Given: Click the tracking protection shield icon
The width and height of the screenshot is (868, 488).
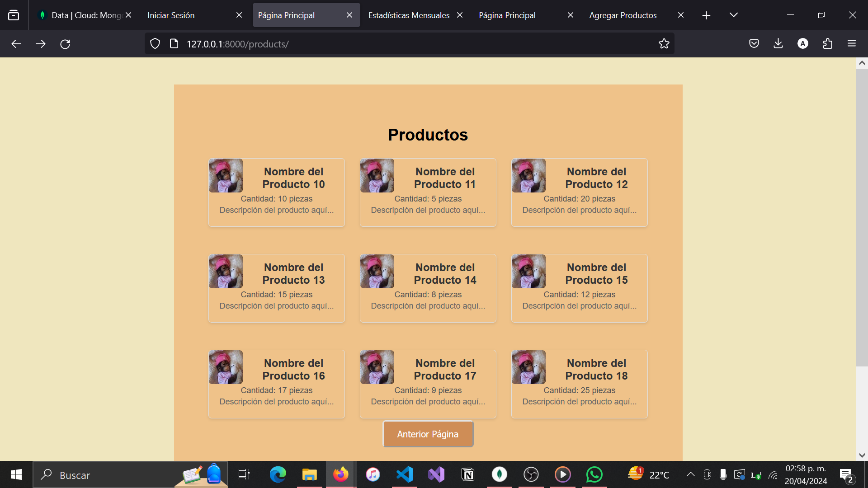Looking at the screenshot, I should pos(155,44).
